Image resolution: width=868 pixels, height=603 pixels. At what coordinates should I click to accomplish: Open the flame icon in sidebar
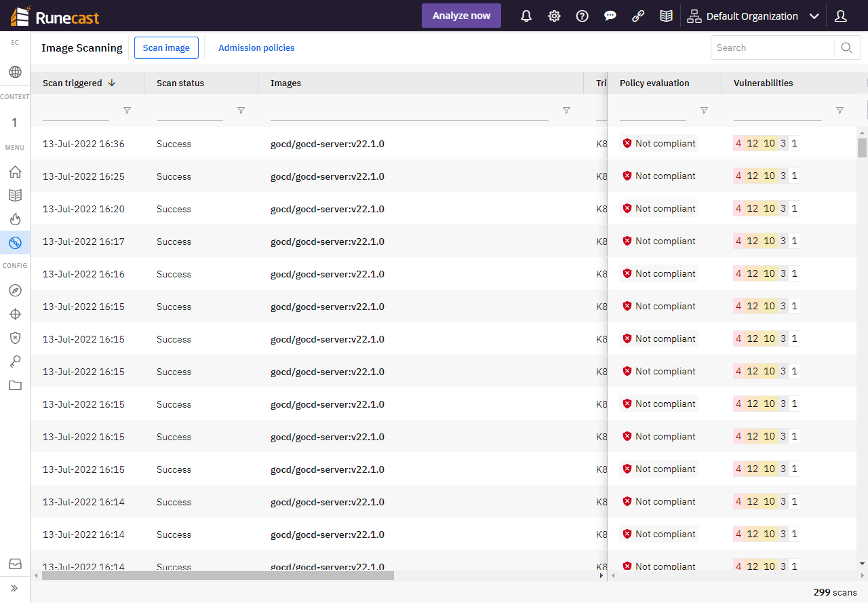pyautogui.click(x=15, y=219)
